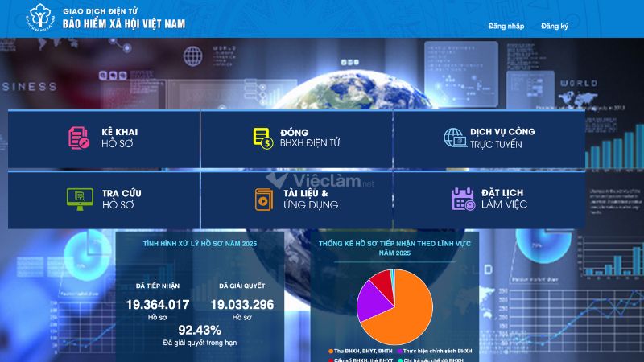Click the Kê khai hồ sơ document icon
644x362 pixels.
tap(79, 138)
